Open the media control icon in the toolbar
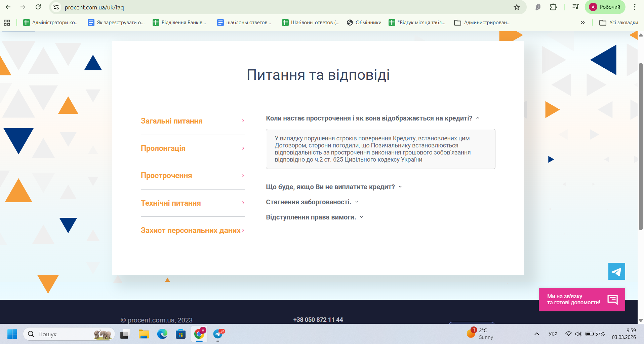 coord(575,7)
